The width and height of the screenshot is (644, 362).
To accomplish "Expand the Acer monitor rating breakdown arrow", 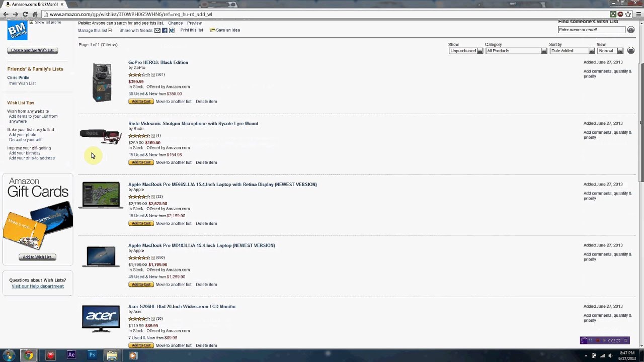I will [x=153, y=319].
